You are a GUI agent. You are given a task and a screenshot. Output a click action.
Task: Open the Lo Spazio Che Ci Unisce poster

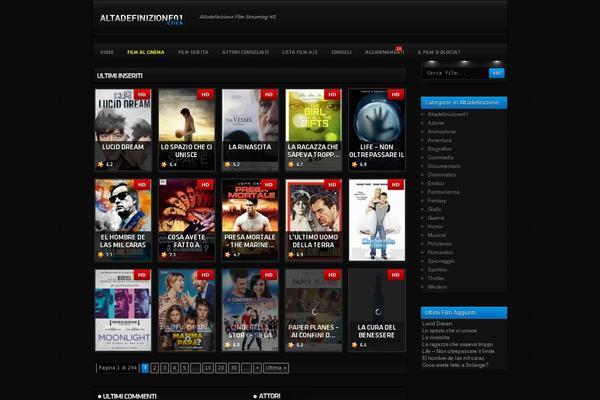click(187, 130)
